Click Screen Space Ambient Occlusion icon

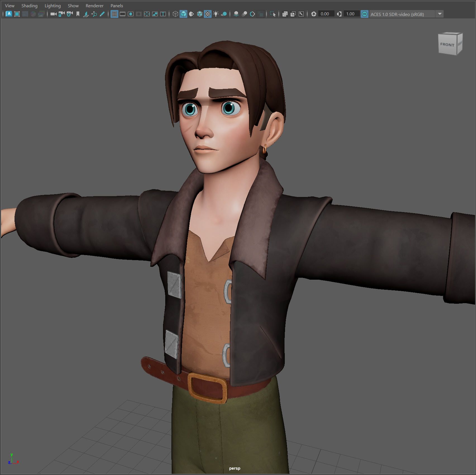[x=236, y=14]
